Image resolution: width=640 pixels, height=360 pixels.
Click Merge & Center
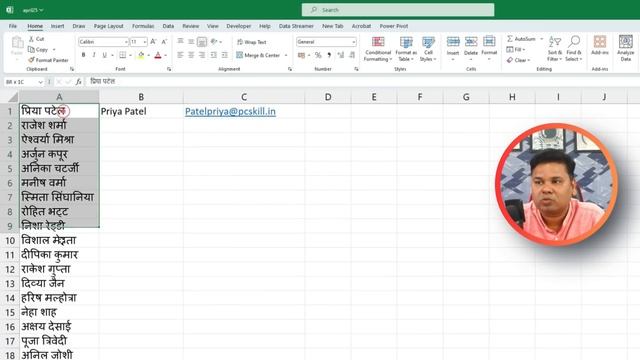258,55
